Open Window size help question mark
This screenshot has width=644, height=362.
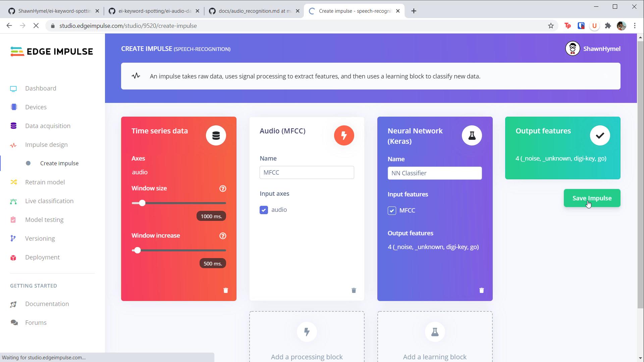[x=223, y=189]
